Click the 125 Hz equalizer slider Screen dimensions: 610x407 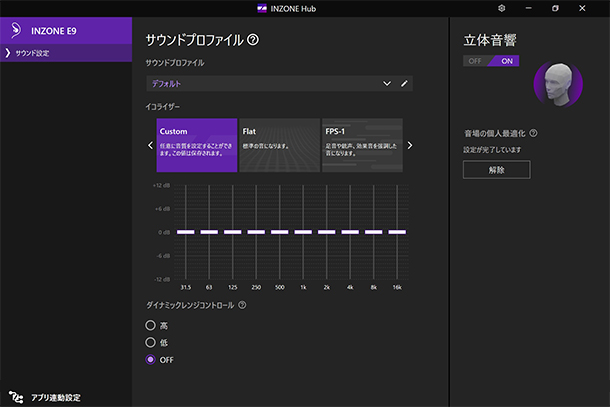(233, 232)
